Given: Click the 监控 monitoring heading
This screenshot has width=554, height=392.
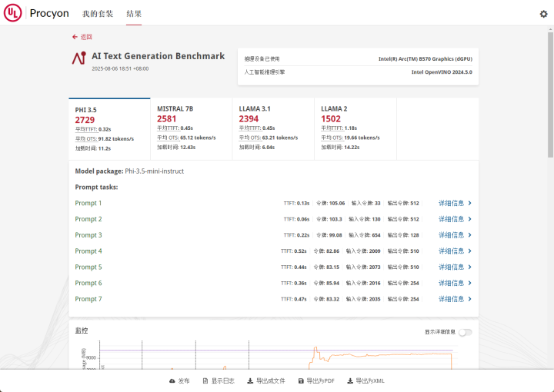Looking at the screenshot, I should point(82,331).
